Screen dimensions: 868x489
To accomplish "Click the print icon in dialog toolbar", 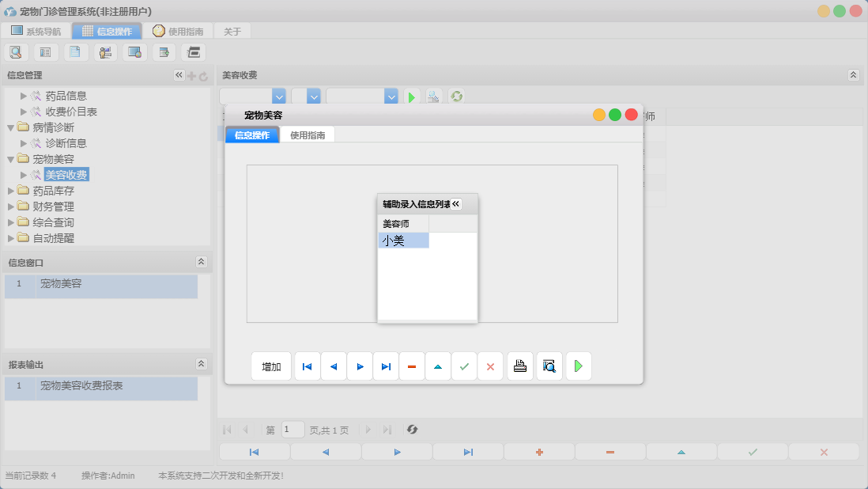I will click(x=520, y=366).
